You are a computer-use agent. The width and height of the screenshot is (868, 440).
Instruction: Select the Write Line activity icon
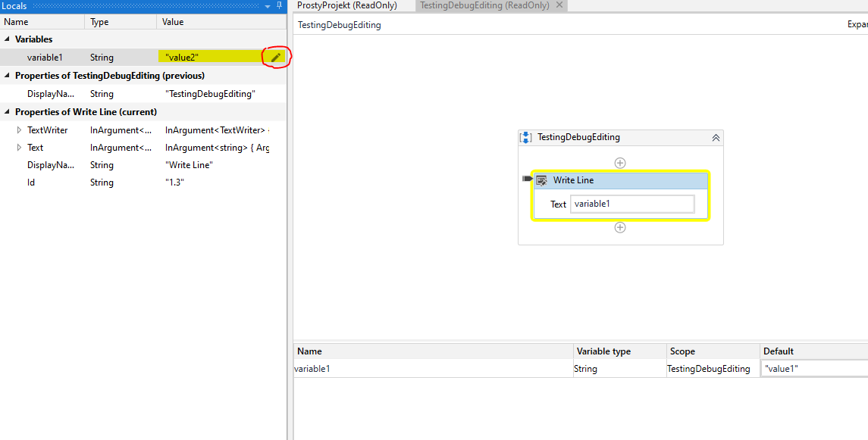coord(542,180)
